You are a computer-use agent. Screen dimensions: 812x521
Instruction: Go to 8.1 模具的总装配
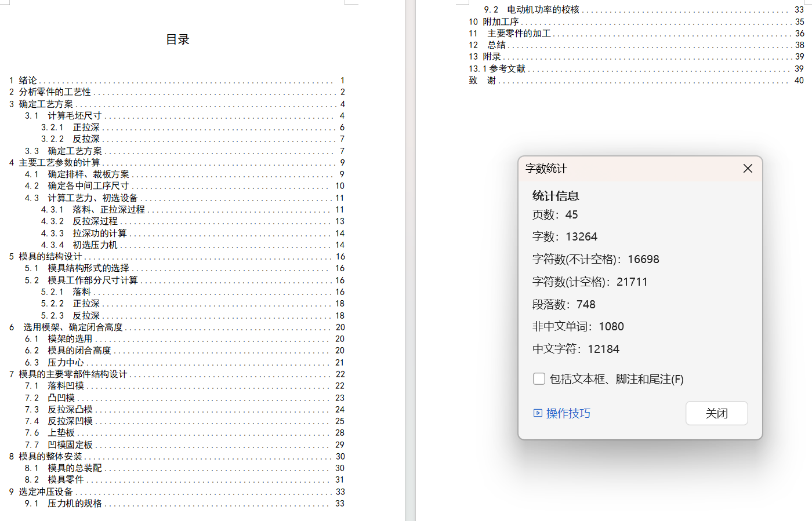pos(74,468)
